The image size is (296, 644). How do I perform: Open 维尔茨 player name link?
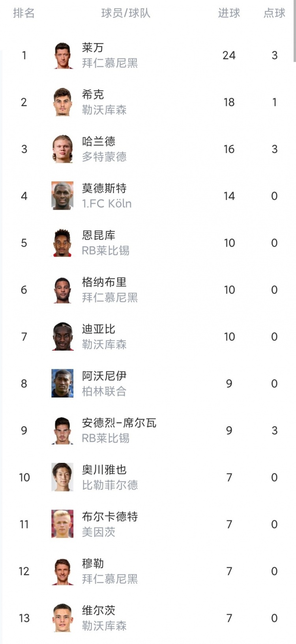point(99,610)
